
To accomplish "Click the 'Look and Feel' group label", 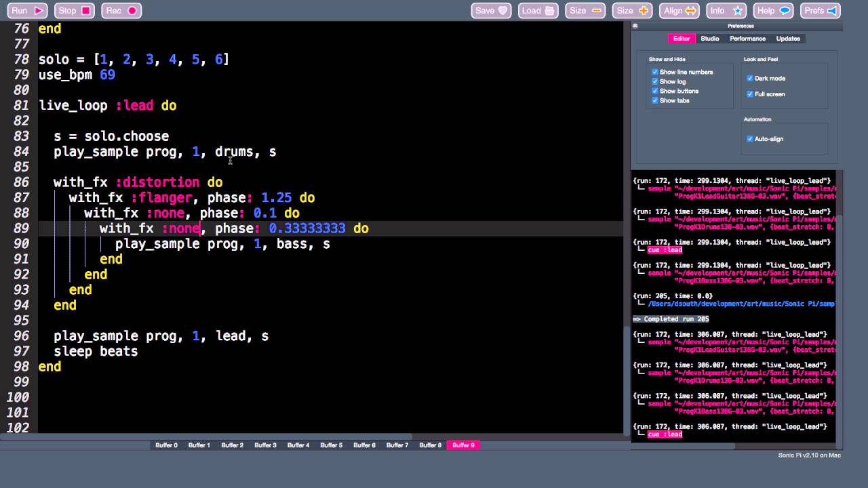I will [x=760, y=60].
